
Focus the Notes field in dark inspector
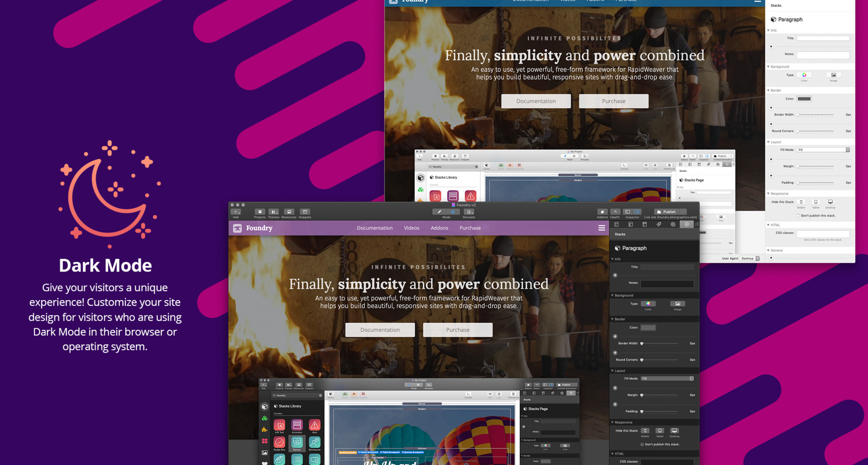coord(667,284)
